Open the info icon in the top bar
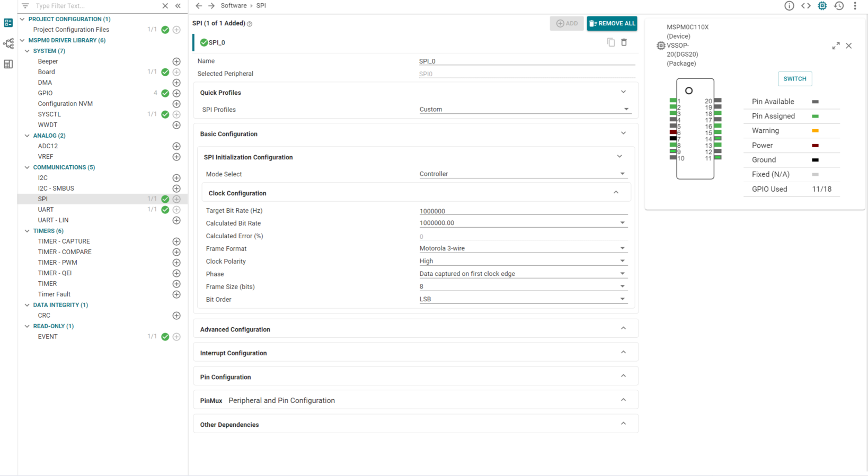The height and width of the screenshot is (476, 868). pyautogui.click(x=789, y=6)
